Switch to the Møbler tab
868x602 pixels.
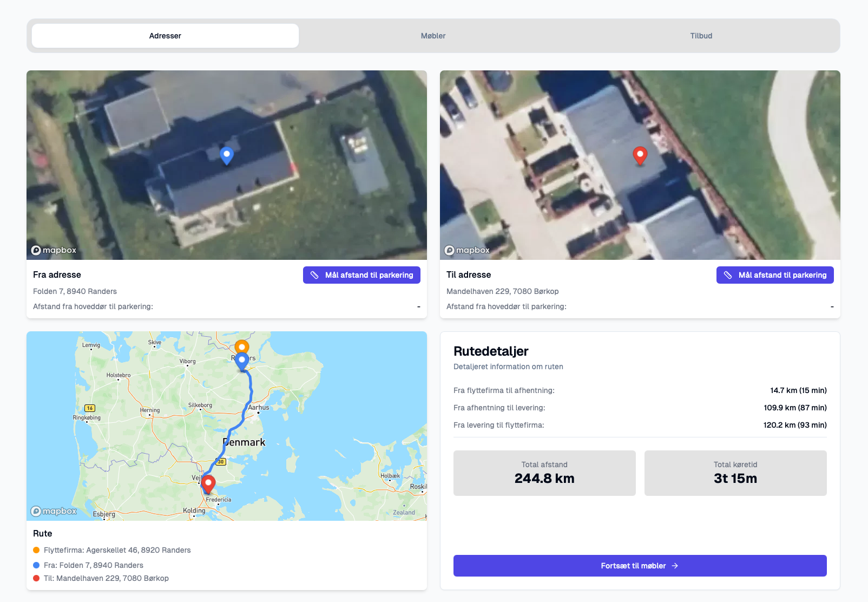coord(433,36)
